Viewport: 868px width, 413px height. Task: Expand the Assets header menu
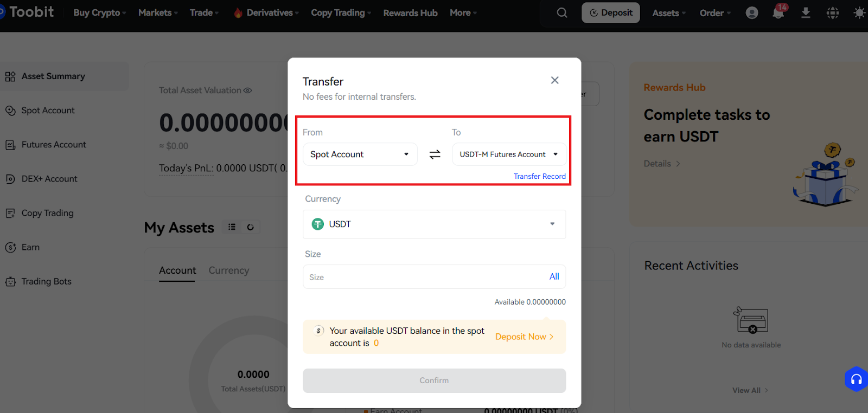coord(669,13)
